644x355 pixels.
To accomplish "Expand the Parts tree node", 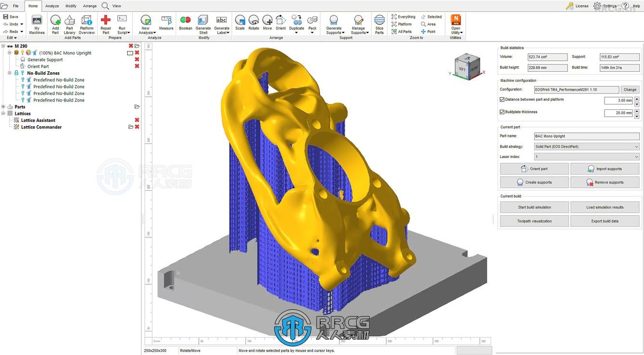I will (x=3, y=107).
